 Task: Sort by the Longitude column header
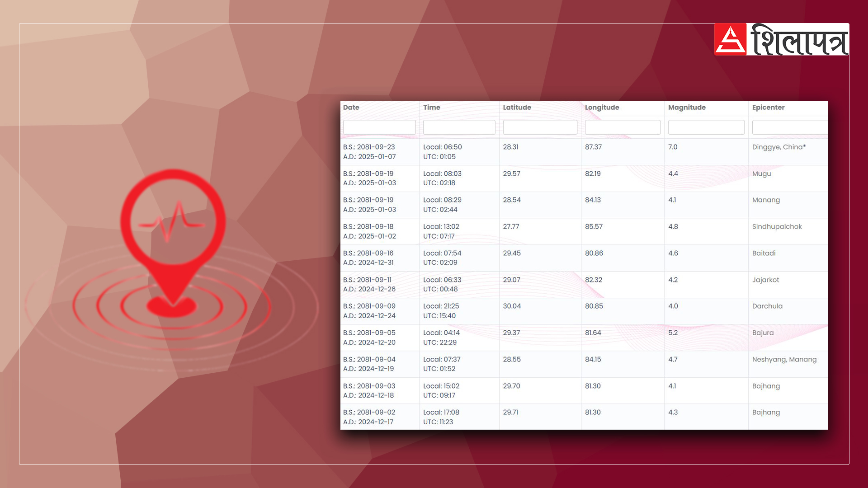point(602,108)
